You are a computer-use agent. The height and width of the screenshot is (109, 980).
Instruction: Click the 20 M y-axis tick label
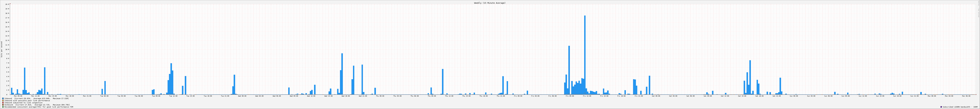click(6, 4)
